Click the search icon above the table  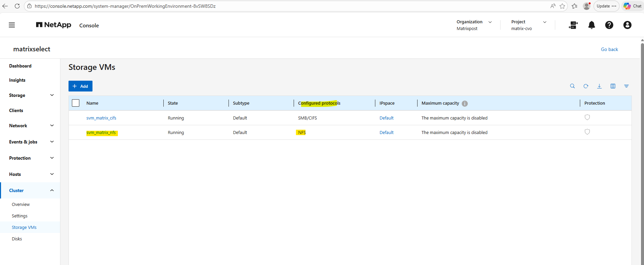click(x=572, y=86)
